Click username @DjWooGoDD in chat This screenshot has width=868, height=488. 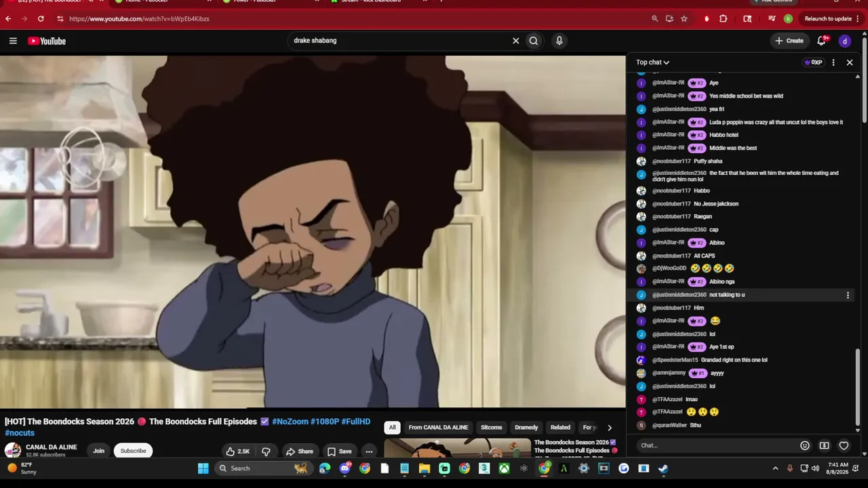tap(669, 268)
